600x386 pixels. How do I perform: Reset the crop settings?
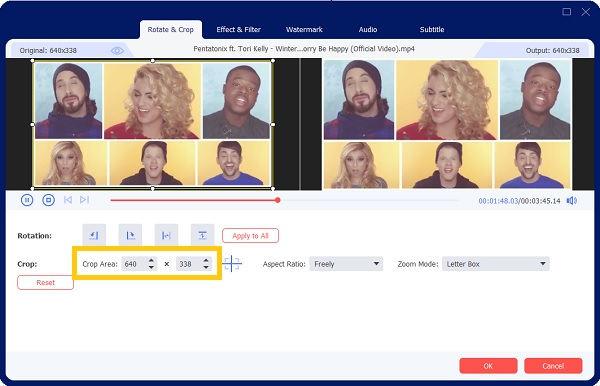coord(46,283)
